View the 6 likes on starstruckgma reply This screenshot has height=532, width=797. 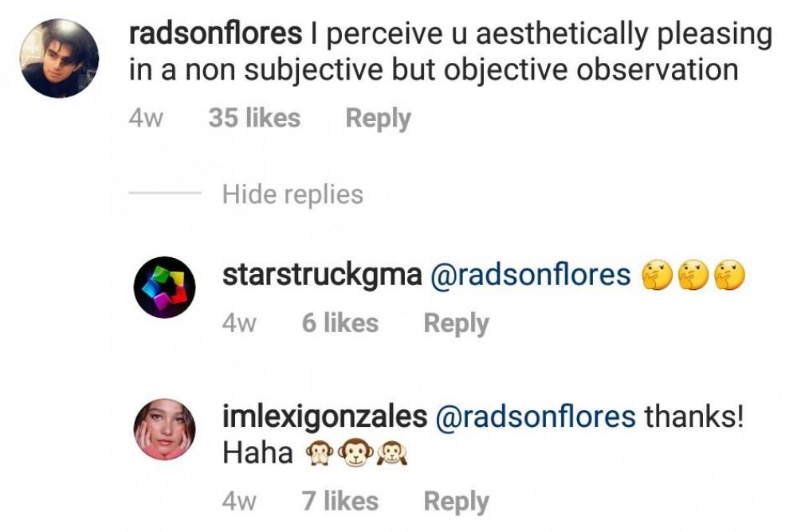coord(340,323)
